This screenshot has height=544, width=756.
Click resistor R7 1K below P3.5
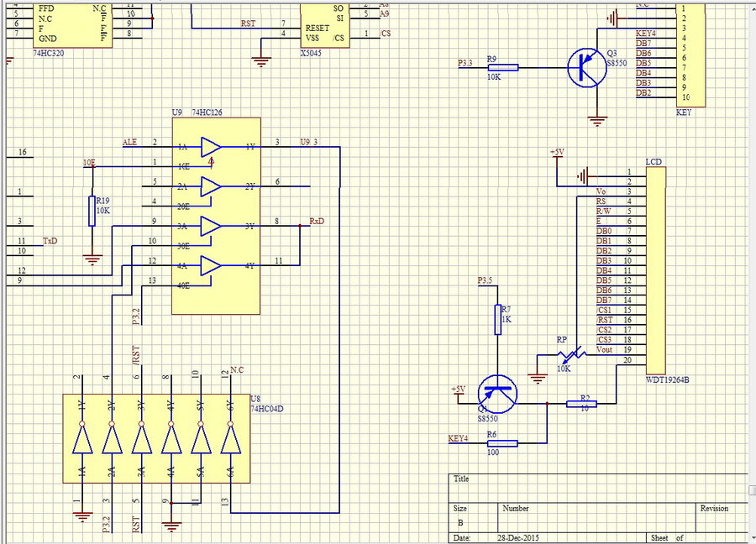(x=496, y=319)
